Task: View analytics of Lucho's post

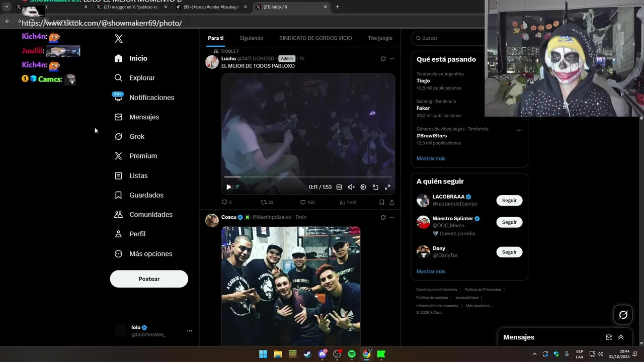Action: tap(347, 202)
